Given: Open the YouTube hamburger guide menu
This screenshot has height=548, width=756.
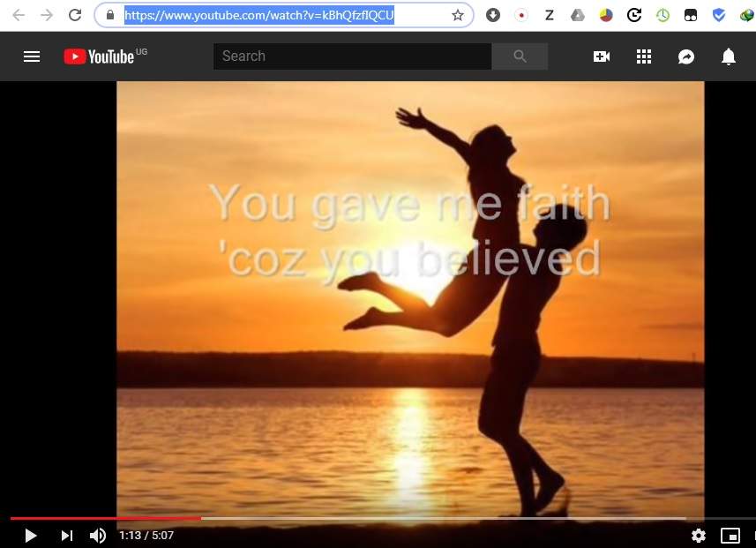Looking at the screenshot, I should pyautogui.click(x=32, y=56).
